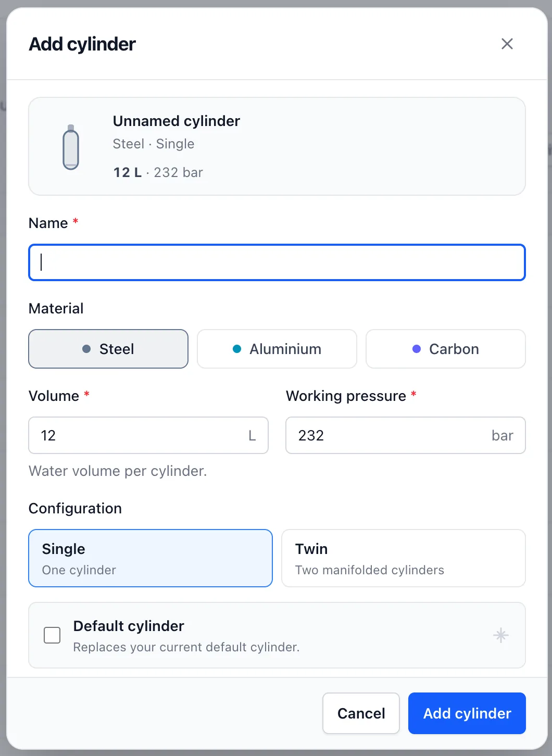552x756 pixels.
Task: Click the blue Add cylinder button
Action: (467, 713)
